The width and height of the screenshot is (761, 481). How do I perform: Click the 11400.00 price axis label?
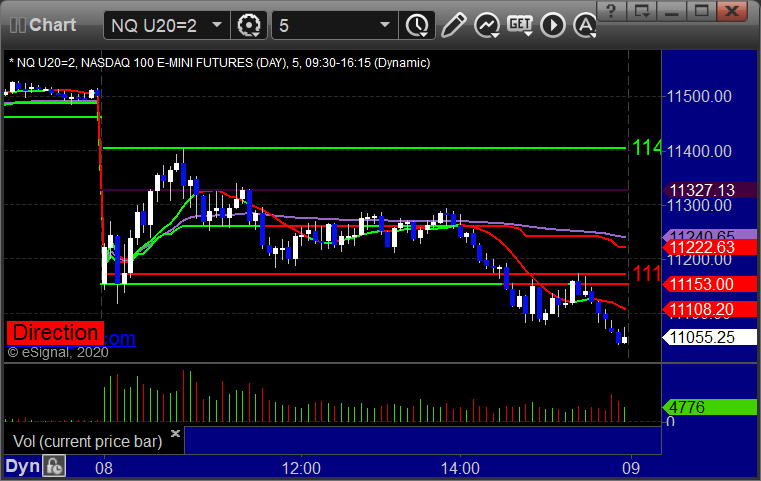pos(699,151)
